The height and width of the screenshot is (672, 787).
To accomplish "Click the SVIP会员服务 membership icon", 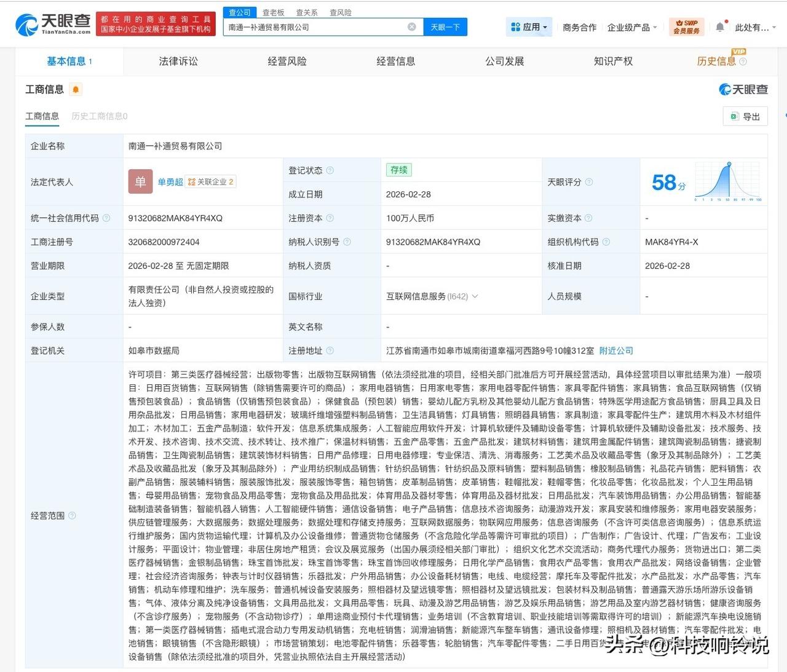I will (x=686, y=26).
